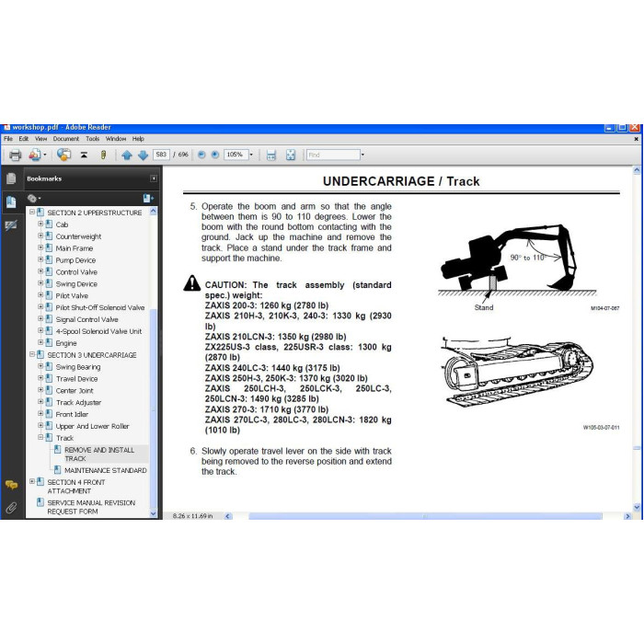Collapse the Bookmarks panel

click(x=154, y=178)
